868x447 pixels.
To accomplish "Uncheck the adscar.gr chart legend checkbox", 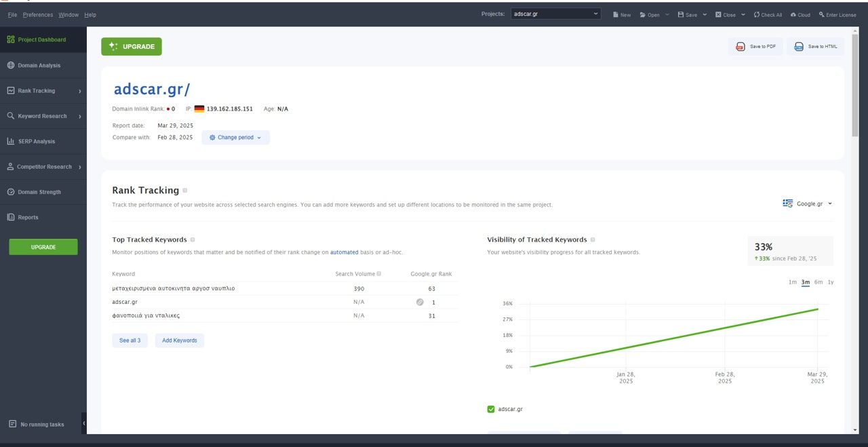I will 491,409.
